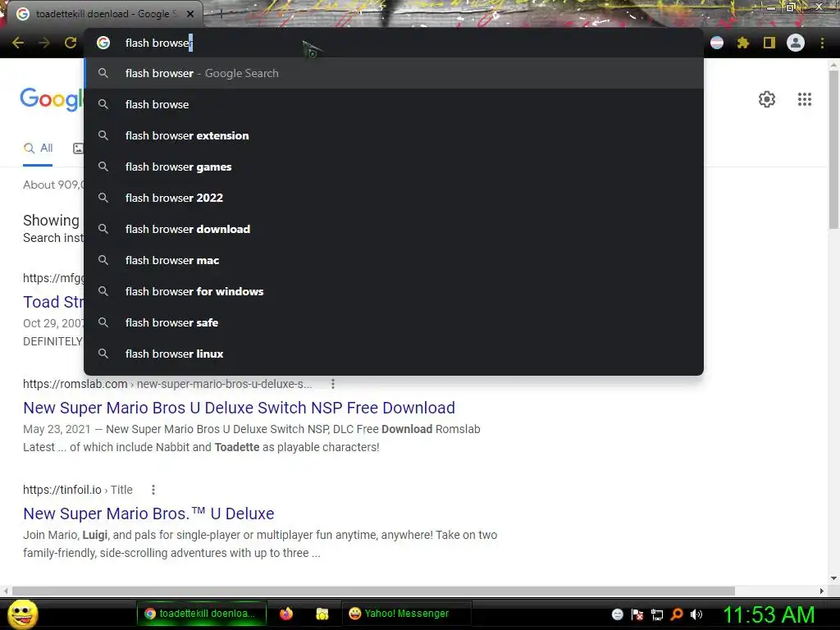Viewport: 840px width, 630px height.
Task: Open the New Super Mario Bros.™ U Deluxe link
Action: coord(148,514)
